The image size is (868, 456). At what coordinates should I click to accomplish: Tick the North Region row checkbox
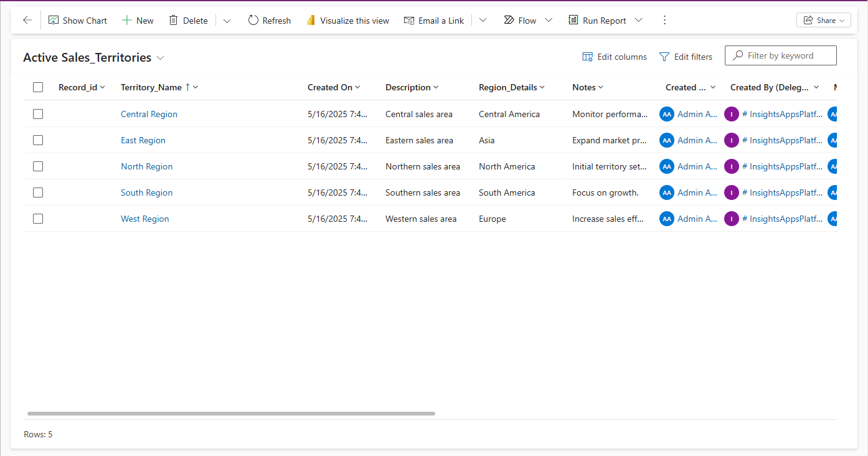tap(38, 166)
